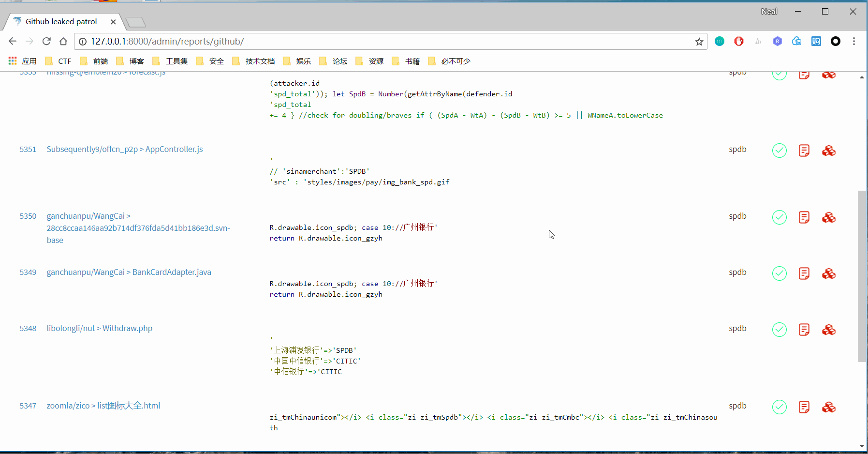Click red cubes icon for row 5350

pyautogui.click(x=829, y=217)
